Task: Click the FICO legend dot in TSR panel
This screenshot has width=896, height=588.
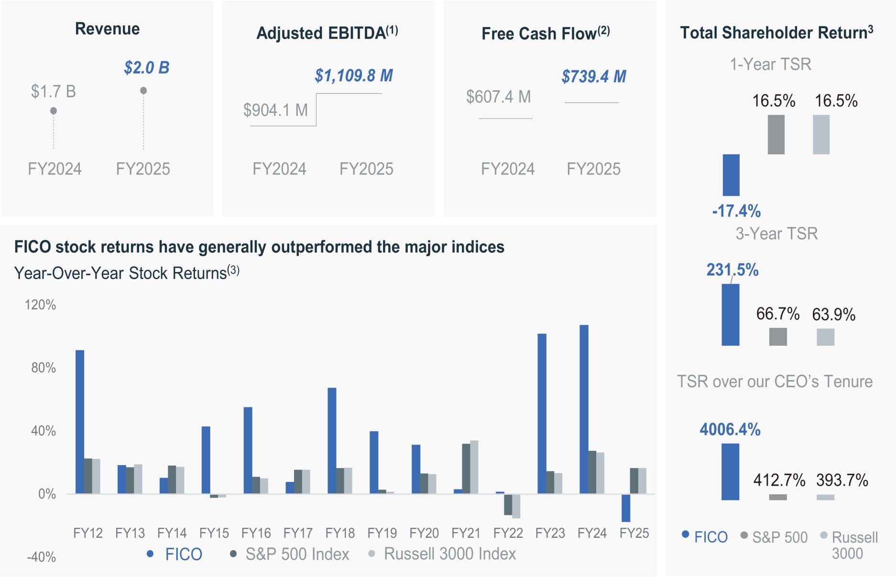Action: tap(685, 534)
